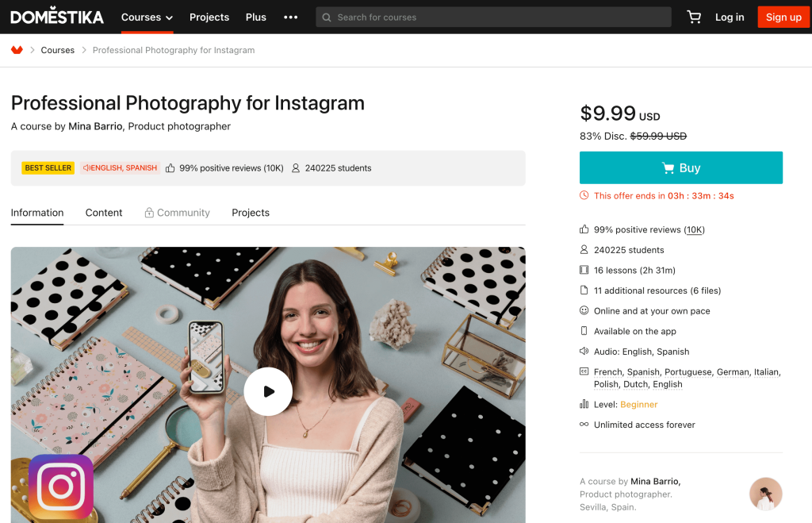The image size is (812, 523).
Task: Click 'This offer ends in' countdown text
Action: [x=664, y=196]
